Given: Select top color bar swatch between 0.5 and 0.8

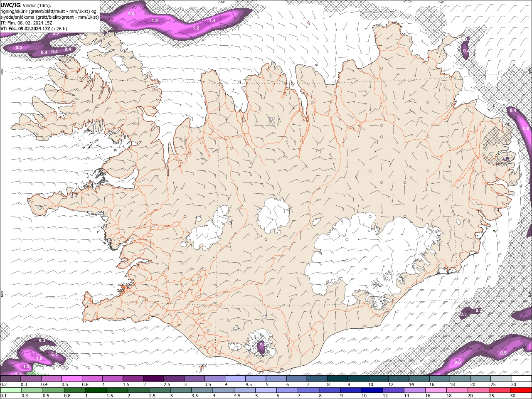Looking at the screenshot, I should 71,379.
